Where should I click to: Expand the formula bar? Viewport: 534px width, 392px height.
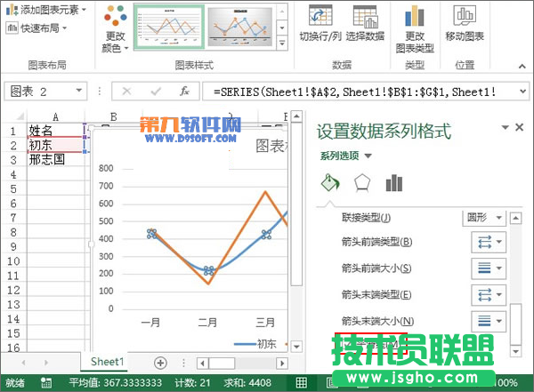(x=522, y=92)
